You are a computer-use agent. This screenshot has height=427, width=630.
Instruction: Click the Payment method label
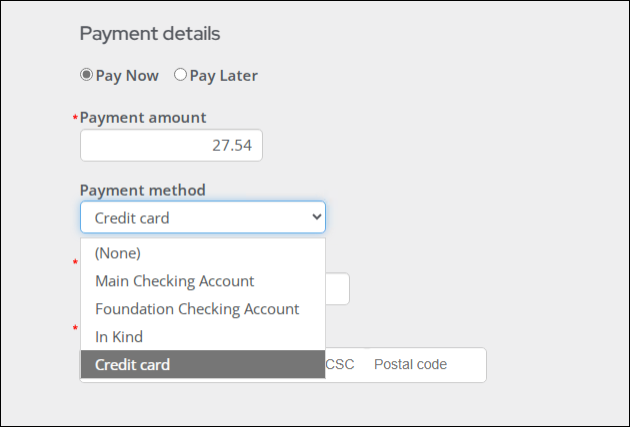pyautogui.click(x=142, y=190)
